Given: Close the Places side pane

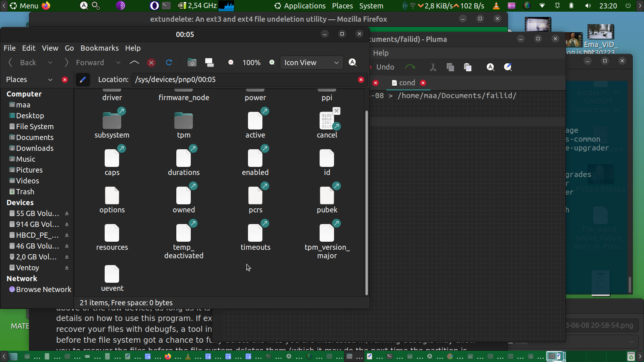Looking at the screenshot, I should (x=65, y=80).
